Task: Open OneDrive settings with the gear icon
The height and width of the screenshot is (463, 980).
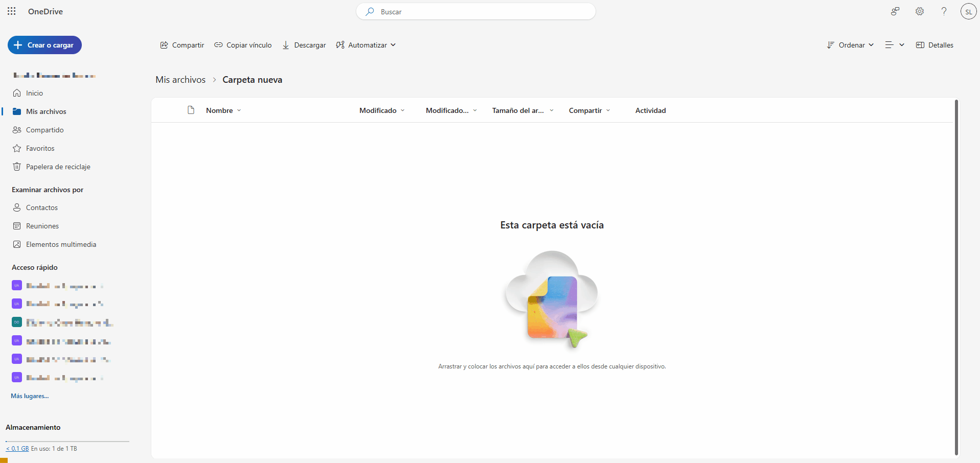Action: tap(919, 11)
